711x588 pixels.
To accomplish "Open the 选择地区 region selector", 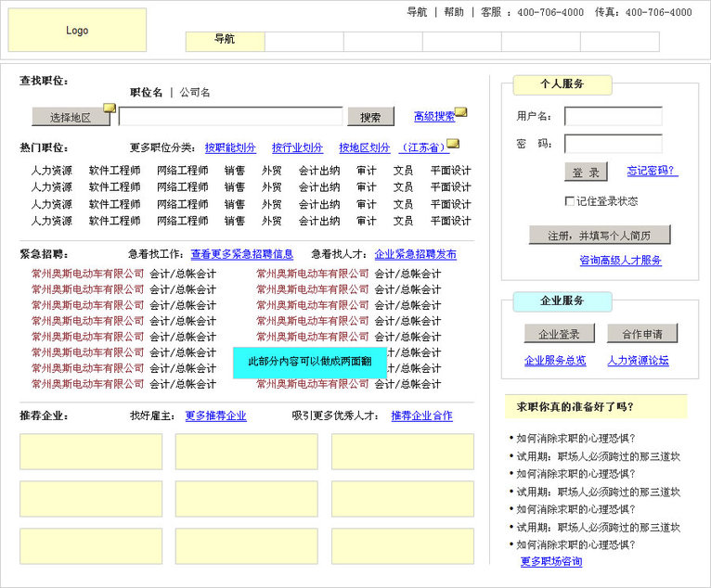I will point(70,117).
